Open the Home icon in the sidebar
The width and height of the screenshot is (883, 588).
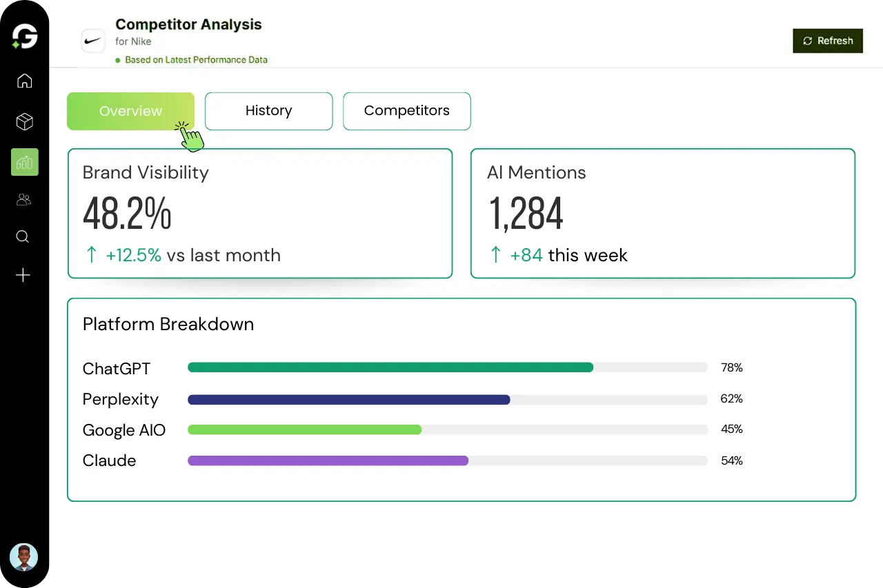pos(24,81)
